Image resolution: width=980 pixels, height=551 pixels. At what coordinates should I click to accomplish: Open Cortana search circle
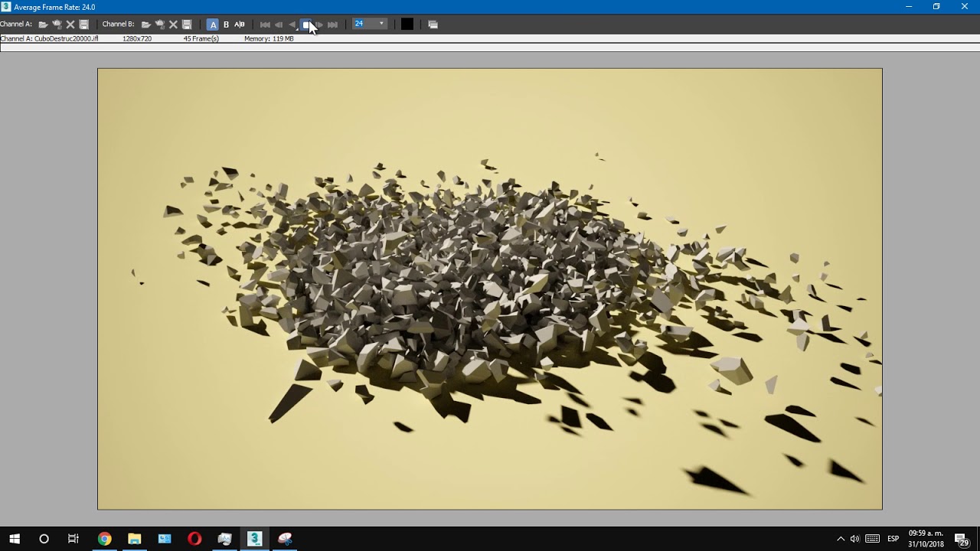[x=44, y=539]
